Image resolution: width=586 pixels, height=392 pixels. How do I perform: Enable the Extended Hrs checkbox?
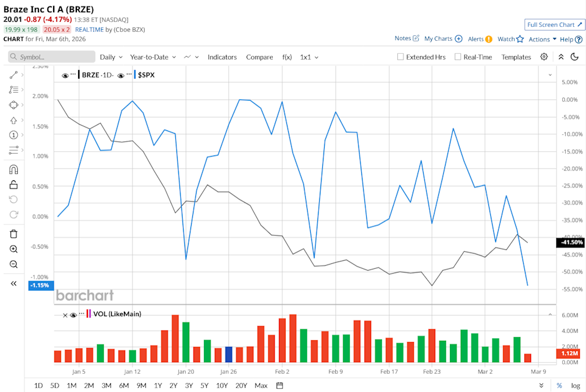tap(400, 57)
